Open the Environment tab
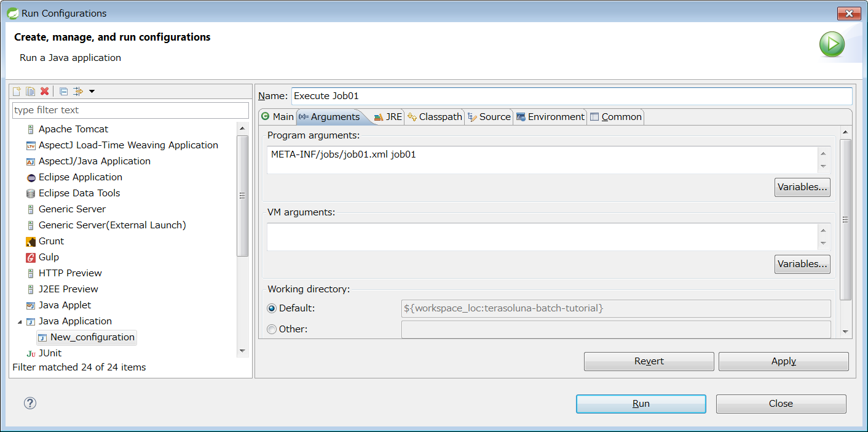 550,117
